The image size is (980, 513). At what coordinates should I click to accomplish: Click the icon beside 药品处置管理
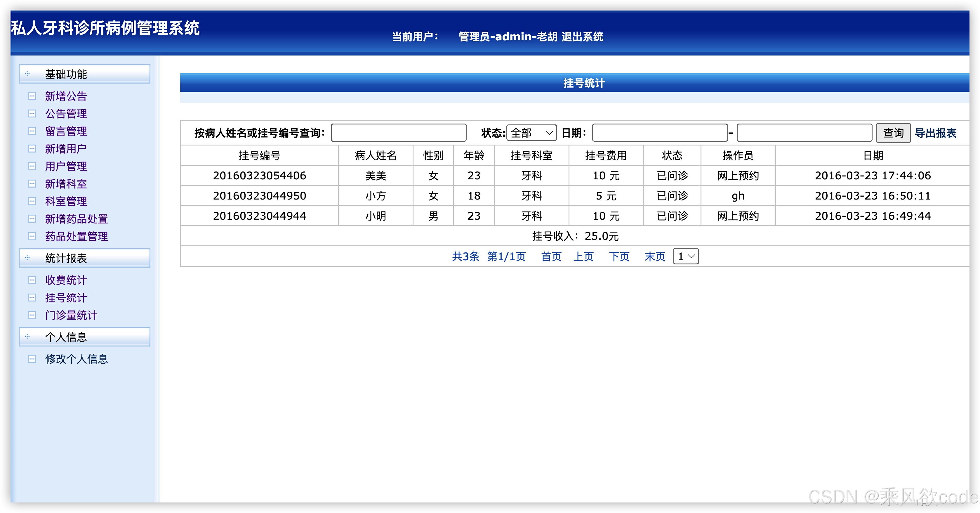[x=32, y=236]
